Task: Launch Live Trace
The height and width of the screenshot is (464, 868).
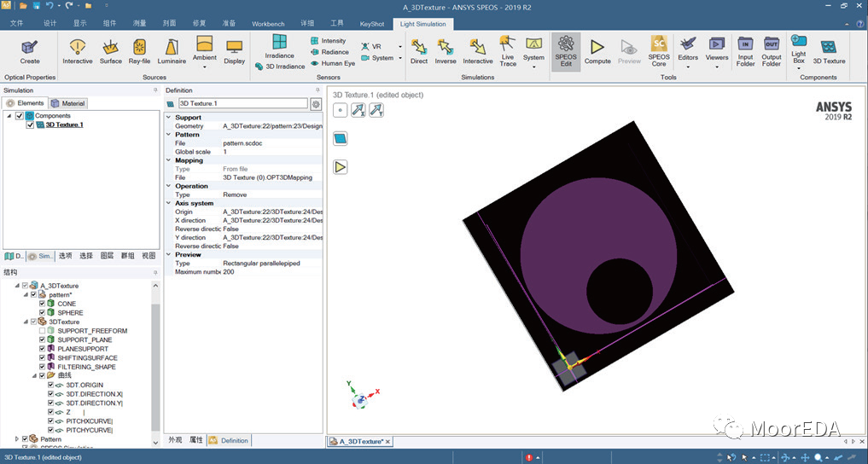Action: point(508,51)
